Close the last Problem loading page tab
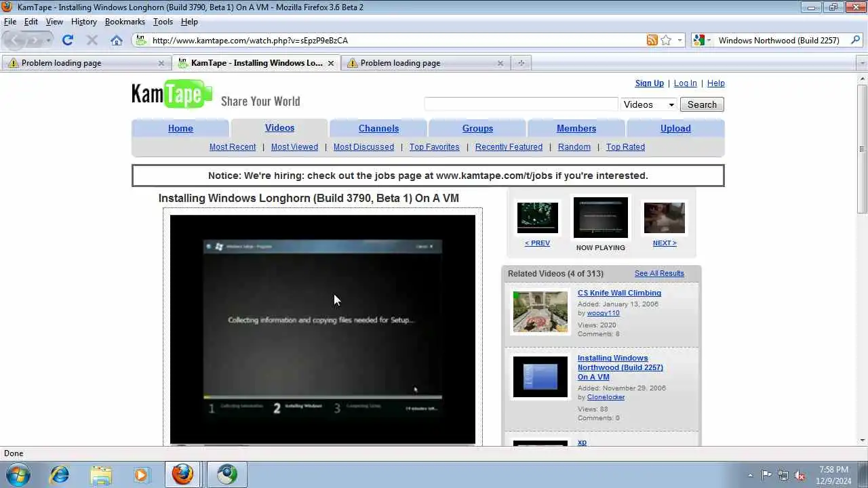The image size is (868, 488). 500,63
